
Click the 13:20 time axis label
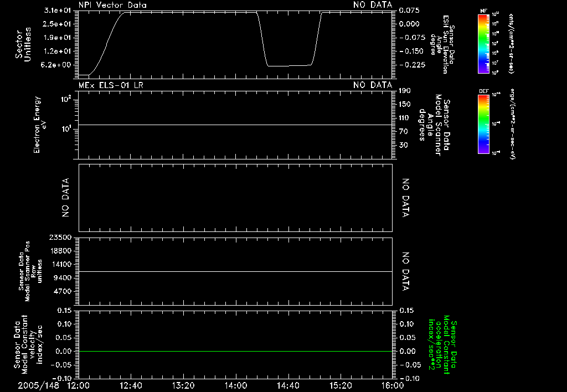click(183, 385)
